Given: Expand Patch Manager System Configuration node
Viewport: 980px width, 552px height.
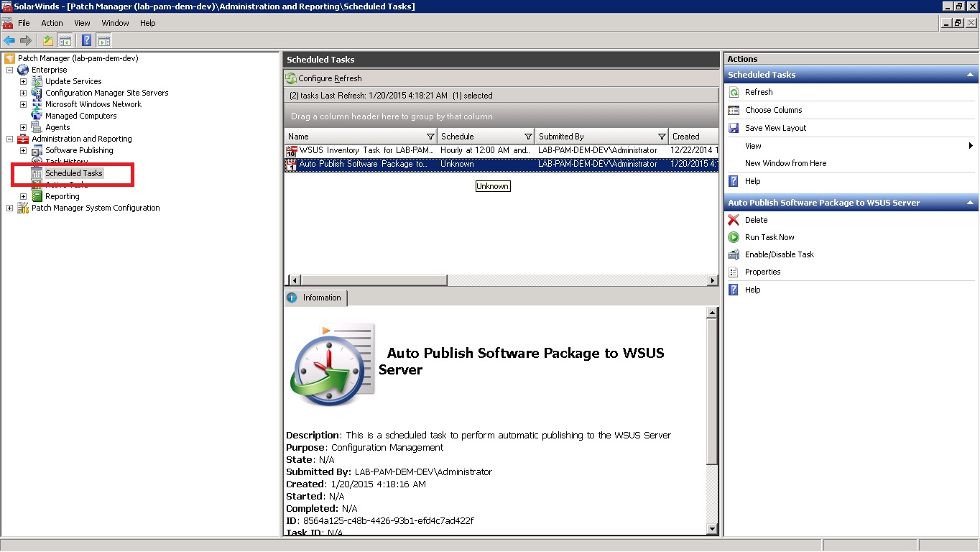Looking at the screenshot, I should tap(9, 208).
